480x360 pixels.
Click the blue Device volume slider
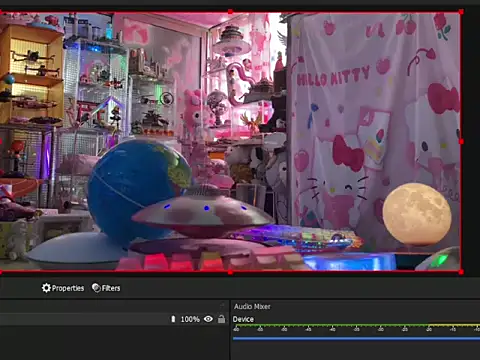pyautogui.click(x=356, y=339)
